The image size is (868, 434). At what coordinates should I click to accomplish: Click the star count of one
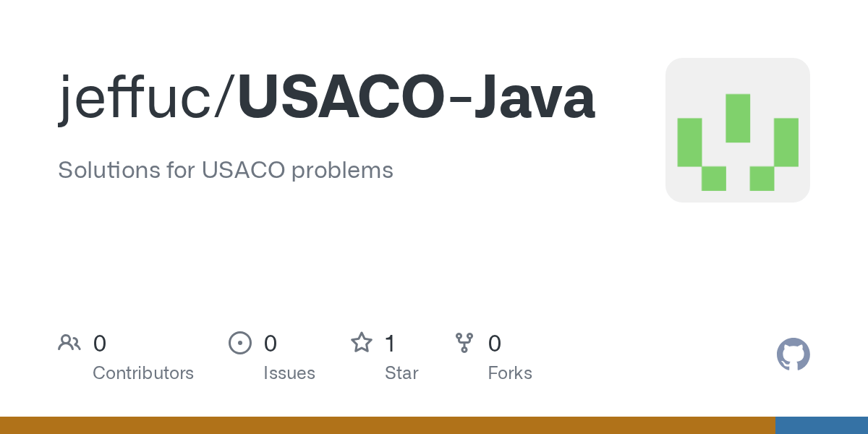tap(390, 344)
